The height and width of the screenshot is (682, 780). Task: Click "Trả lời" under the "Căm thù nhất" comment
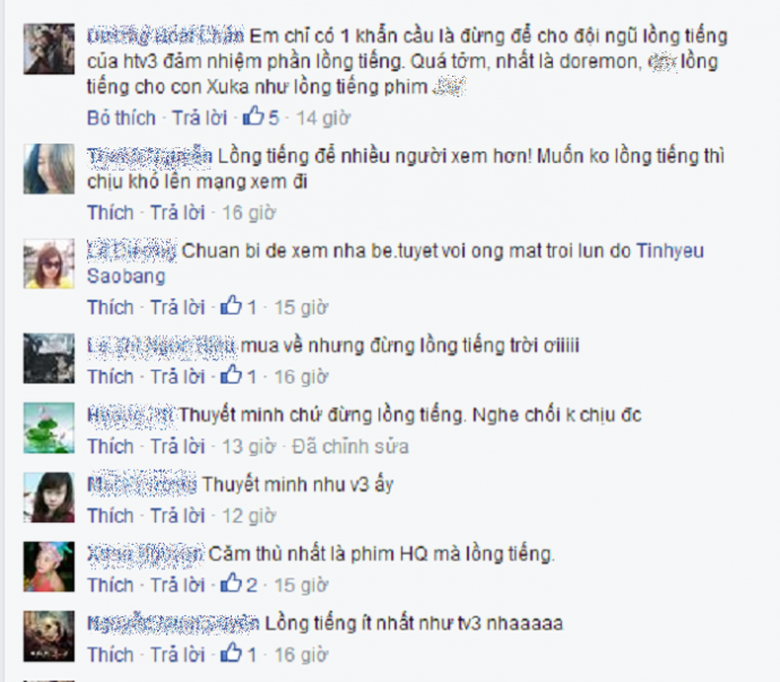pos(178,585)
